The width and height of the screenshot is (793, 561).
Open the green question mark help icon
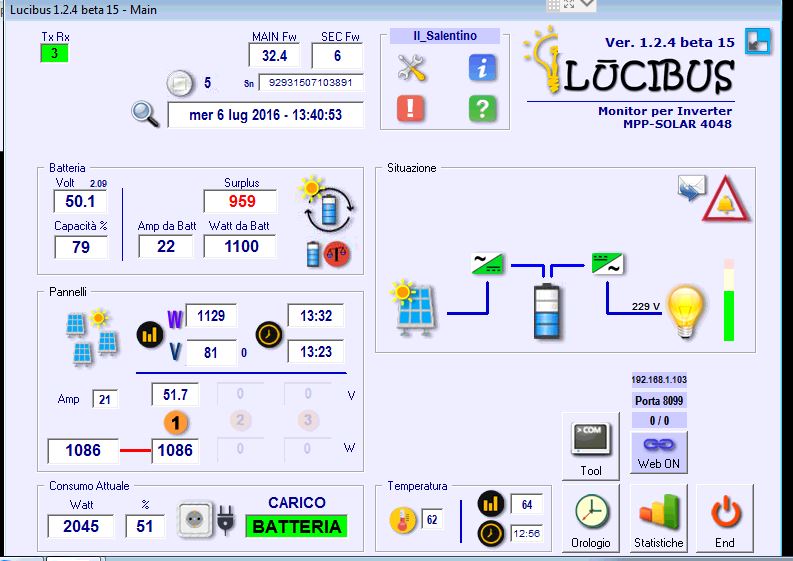482,108
